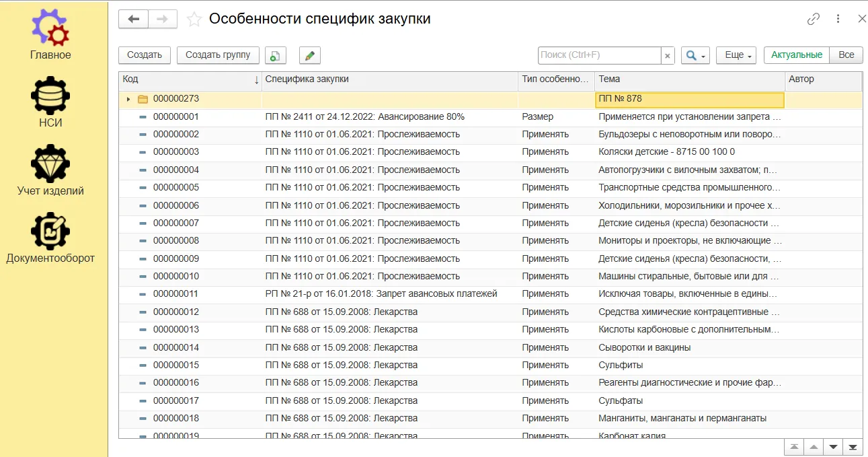Click the Авансирование 80% cell
Image resolution: width=868 pixels, height=457 pixels.
pyautogui.click(x=390, y=117)
